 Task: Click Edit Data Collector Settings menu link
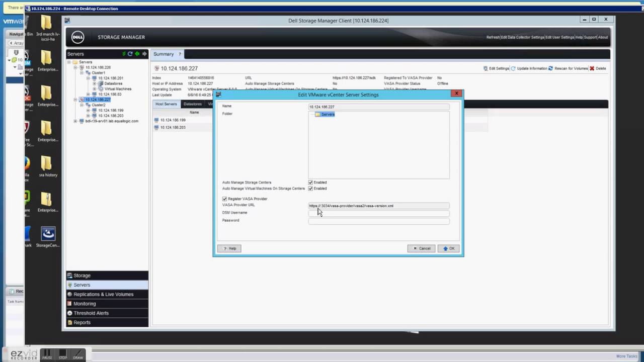[x=523, y=37]
